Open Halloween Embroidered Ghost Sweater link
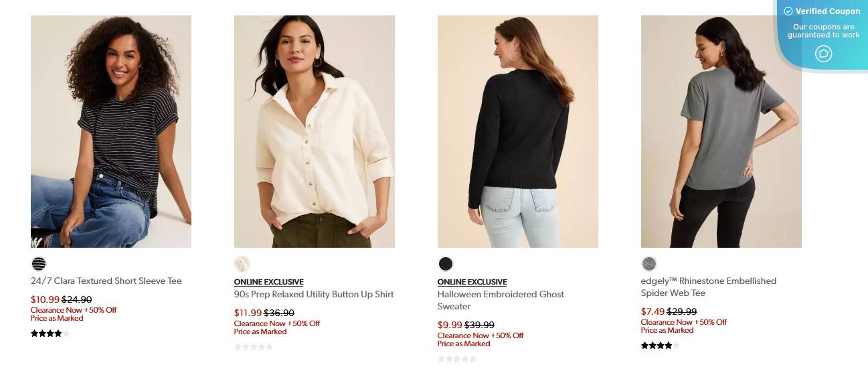The image size is (868, 377). click(501, 300)
